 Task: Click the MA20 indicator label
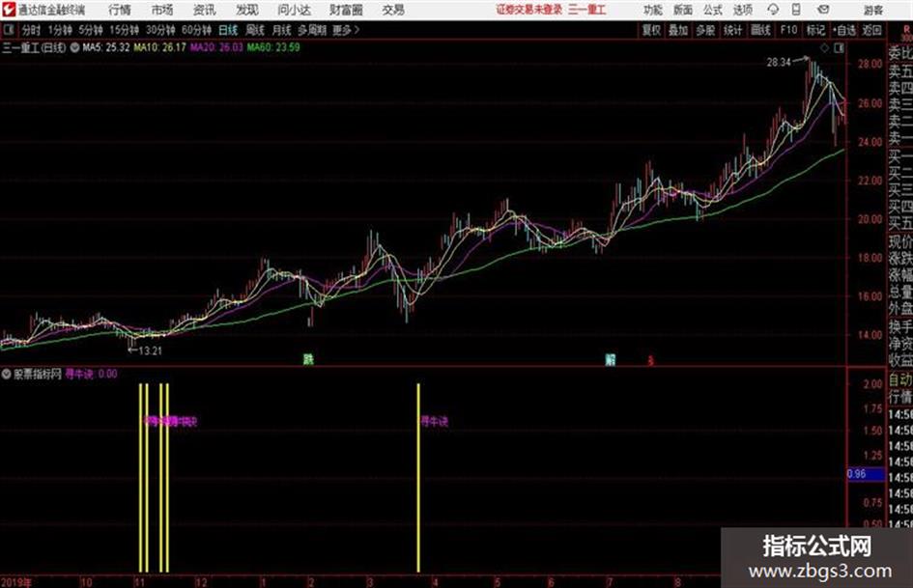pos(216,47)
